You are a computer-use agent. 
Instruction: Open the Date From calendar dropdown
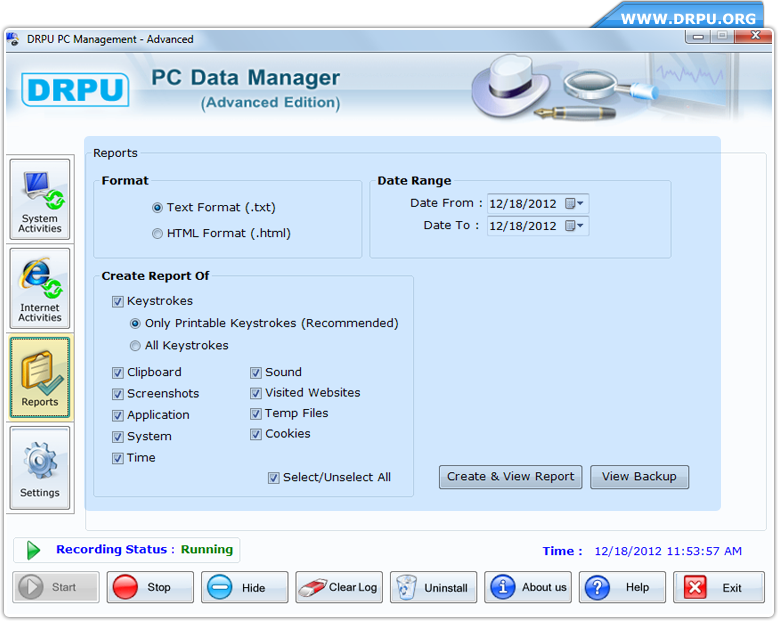click(575, 203)
